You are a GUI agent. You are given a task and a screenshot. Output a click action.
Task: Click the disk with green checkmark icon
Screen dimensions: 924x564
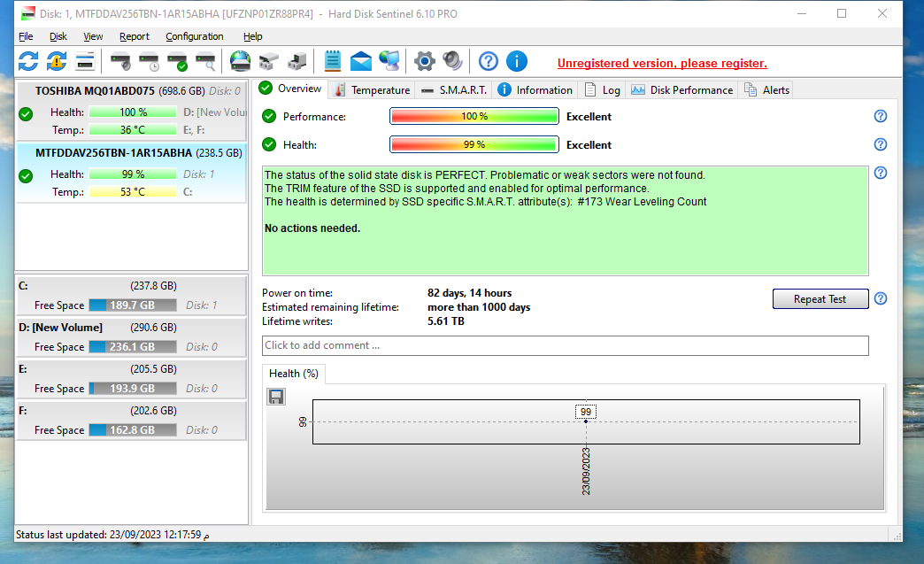click(x=177, y=61)
